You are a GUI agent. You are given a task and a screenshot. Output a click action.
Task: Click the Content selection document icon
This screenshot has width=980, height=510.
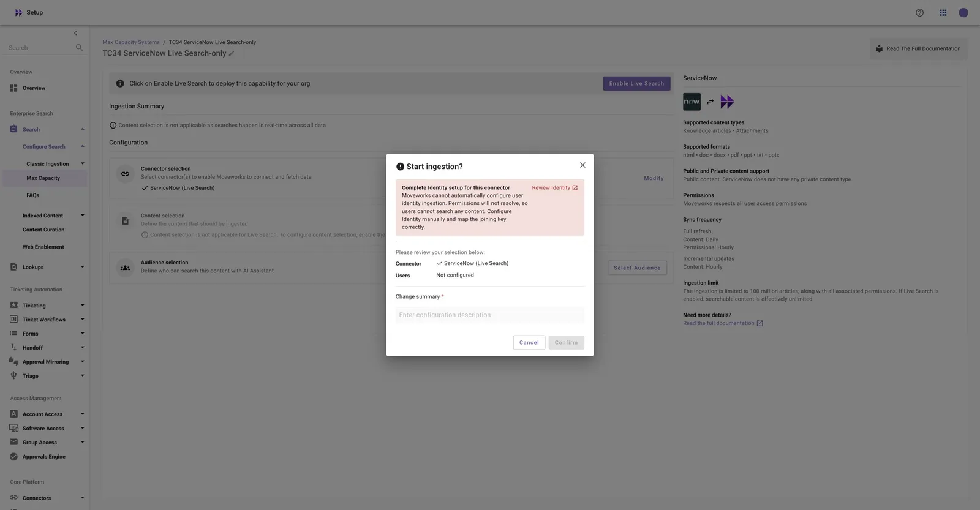125,221
